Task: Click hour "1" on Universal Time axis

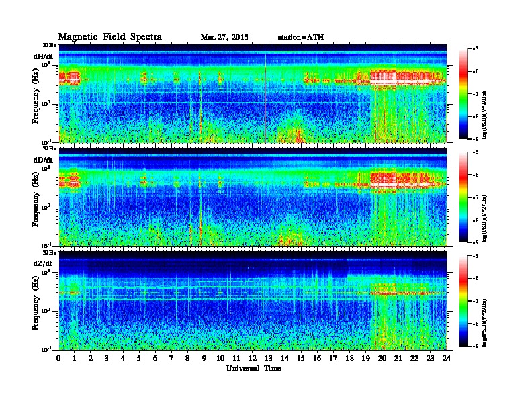Action: pos(75,359)
